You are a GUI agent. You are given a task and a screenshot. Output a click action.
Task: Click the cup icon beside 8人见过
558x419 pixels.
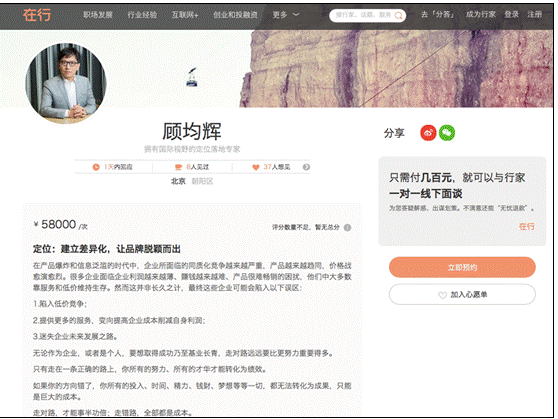coord(178,167)
